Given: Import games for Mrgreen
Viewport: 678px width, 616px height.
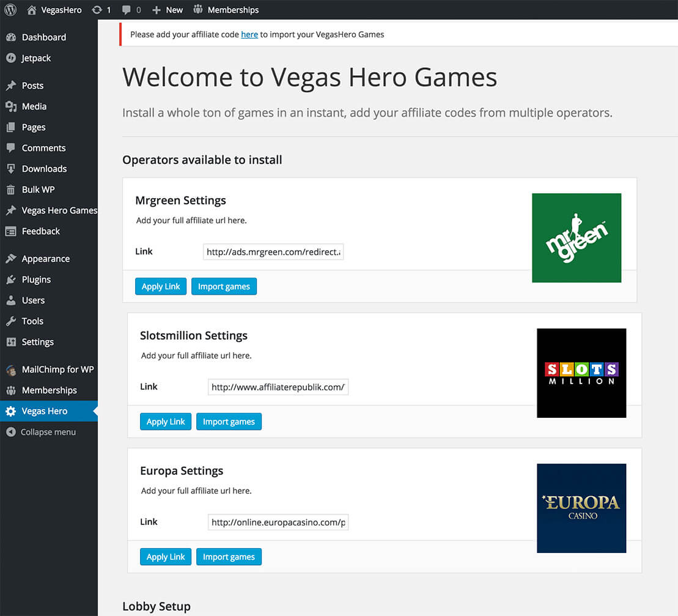Looking at the screenshot, I should click(224, 286).
